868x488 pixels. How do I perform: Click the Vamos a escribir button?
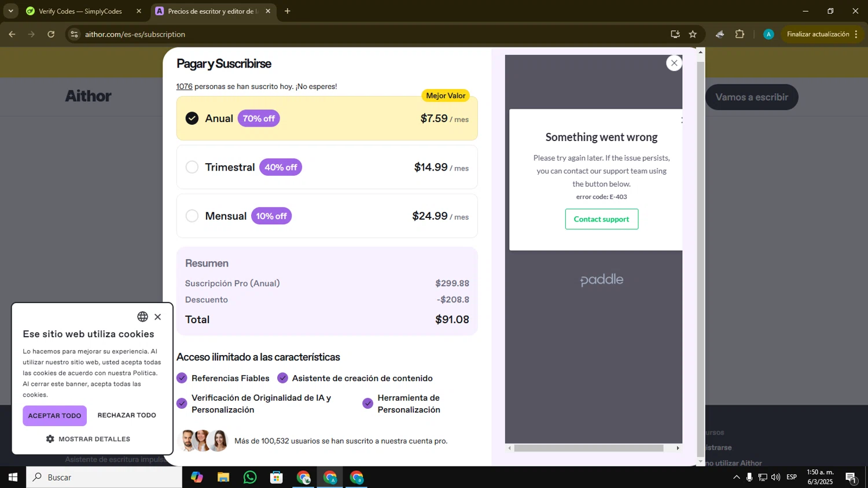click(x=751, y=97)
